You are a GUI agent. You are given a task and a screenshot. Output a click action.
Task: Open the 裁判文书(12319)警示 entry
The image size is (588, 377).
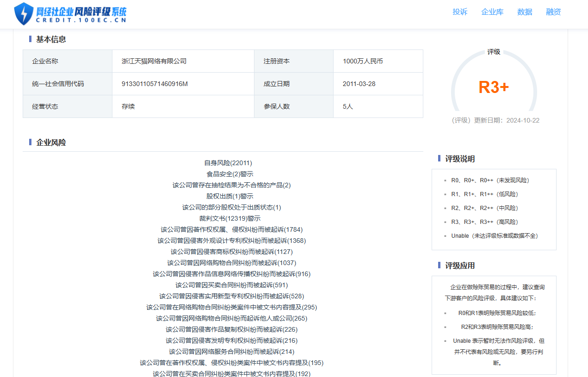229,218
